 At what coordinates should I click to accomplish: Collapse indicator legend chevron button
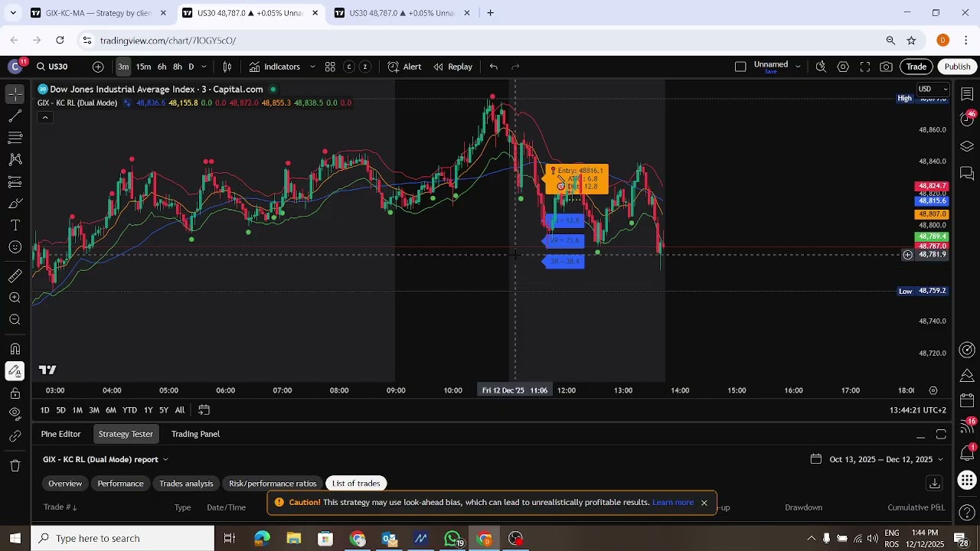click(45, 117)
